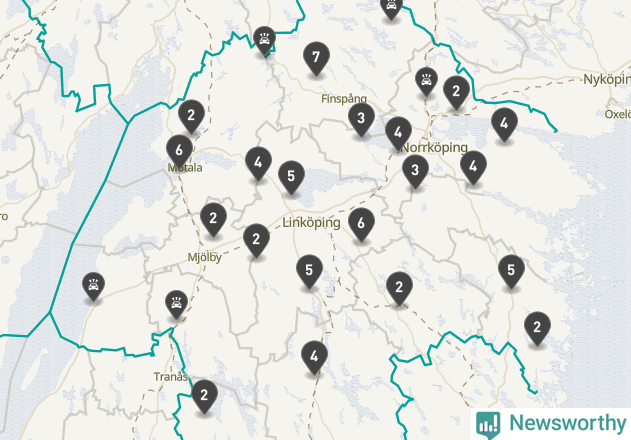Click the marker 3 below Norrköping label

(415, 172)
